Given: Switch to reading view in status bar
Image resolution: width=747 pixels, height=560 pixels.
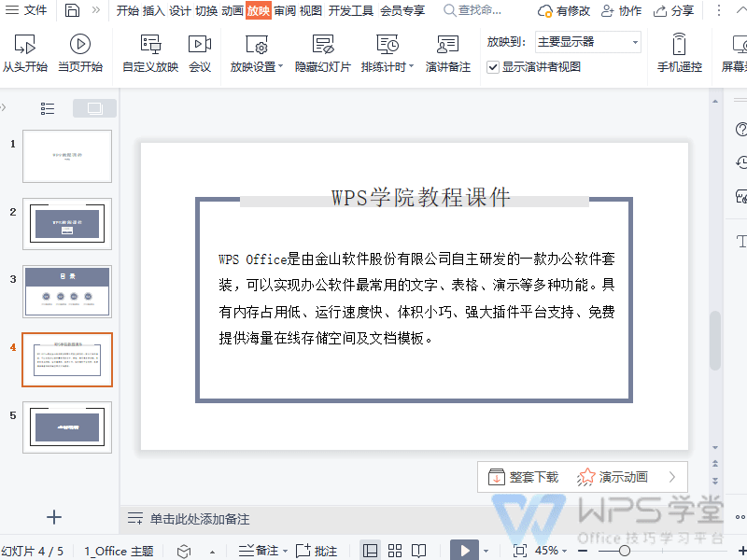Looking at the screenshot, I should click(418, 551).
